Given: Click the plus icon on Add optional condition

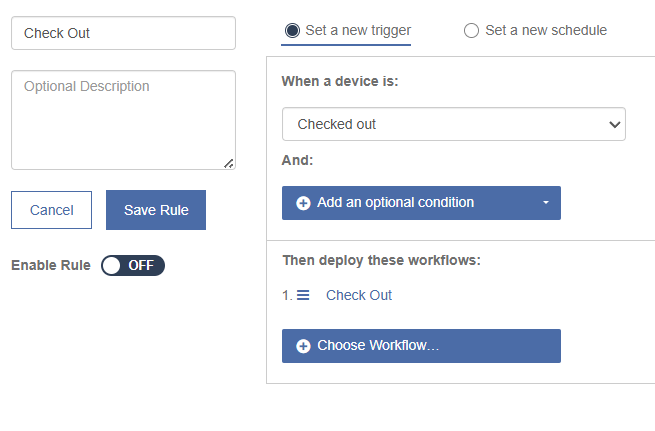Looking at the screenshot, I should tap(303, 203).
